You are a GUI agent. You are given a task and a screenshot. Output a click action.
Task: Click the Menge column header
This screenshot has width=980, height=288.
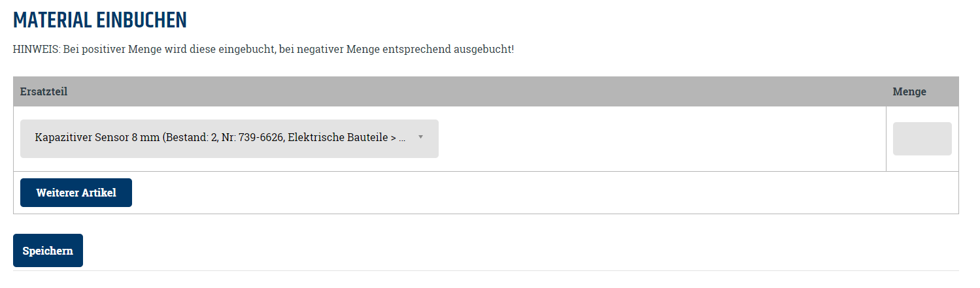click(x=909, y=91)
